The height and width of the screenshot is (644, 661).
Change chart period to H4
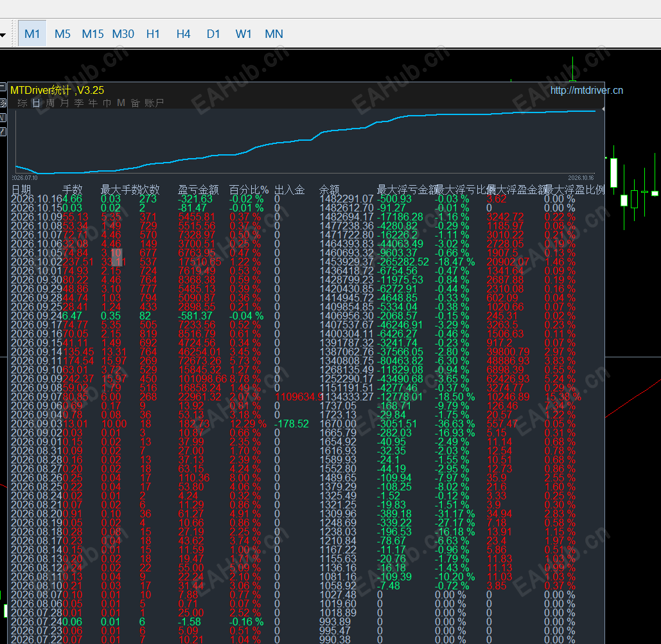tap(183, 33)
